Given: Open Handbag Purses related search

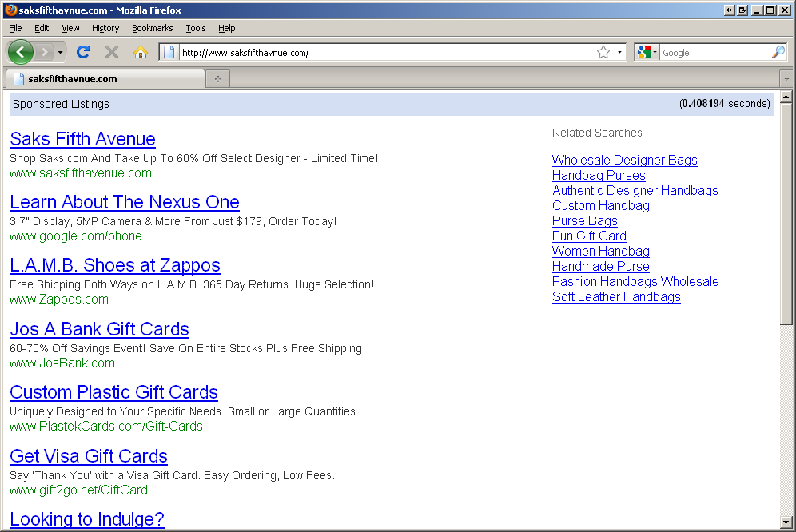Looking at the screenshot, I should click(599, 175).
